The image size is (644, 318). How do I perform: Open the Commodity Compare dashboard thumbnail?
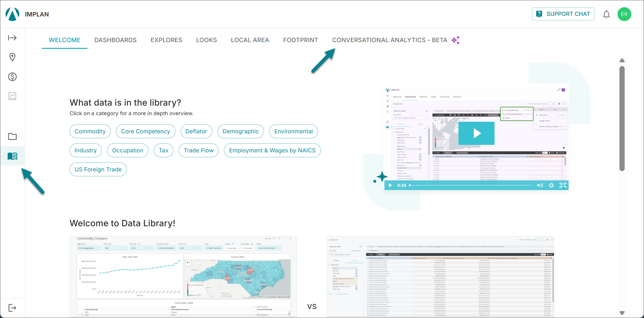click(183, 277)
